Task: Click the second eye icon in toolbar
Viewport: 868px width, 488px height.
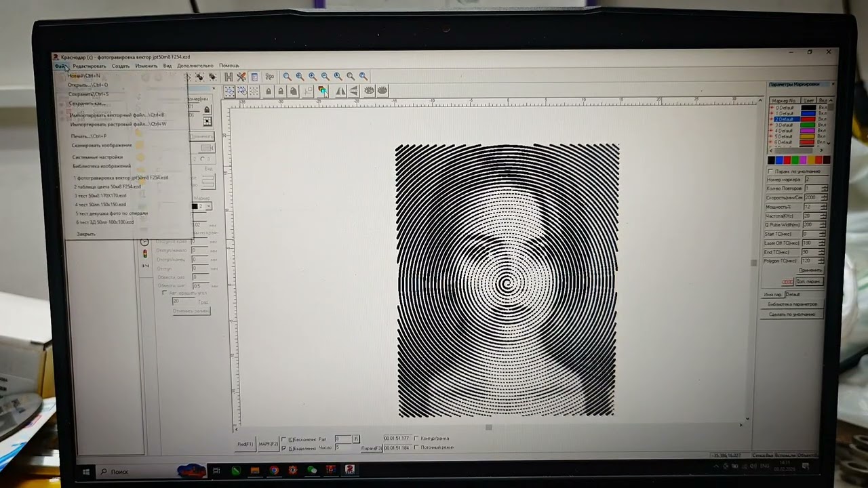Action: [x=382, y=91]
